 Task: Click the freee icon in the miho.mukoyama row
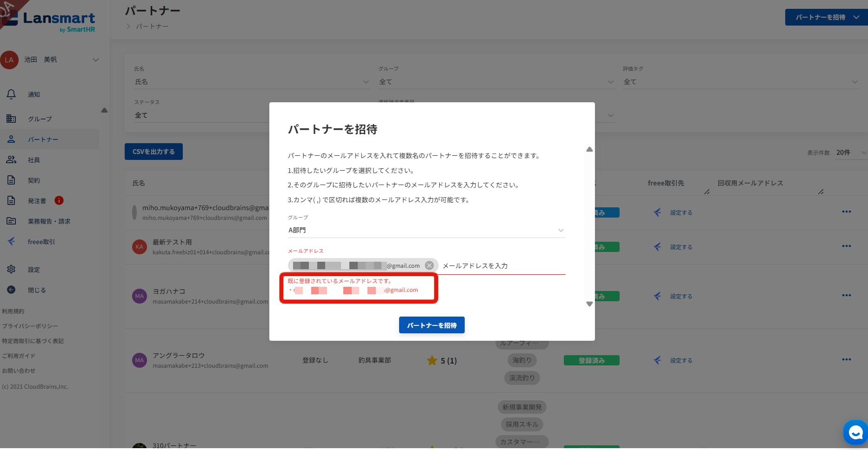(657, 212)
